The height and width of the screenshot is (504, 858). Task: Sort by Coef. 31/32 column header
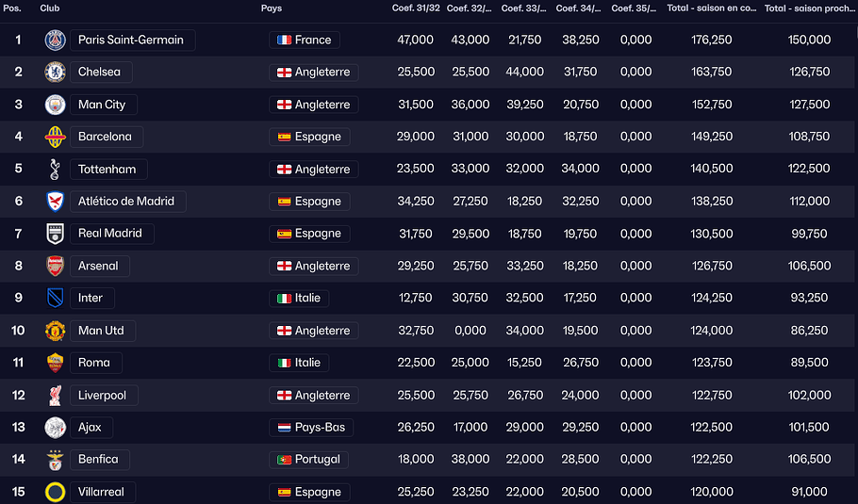coord(413,8)
